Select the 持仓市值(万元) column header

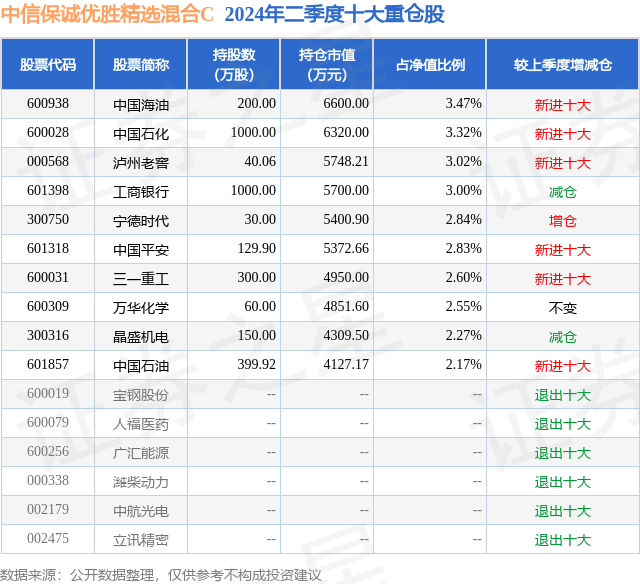coord(327,64)
